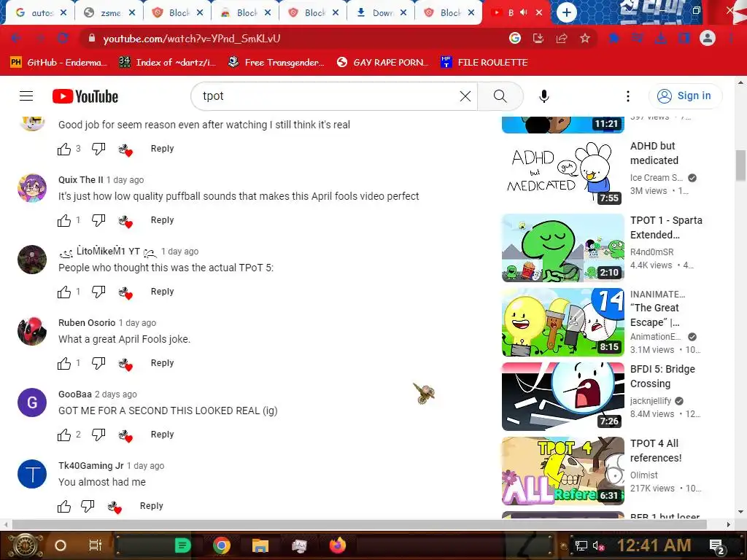This screenshot has width=747, height=560.
Task: View site information via the lock icon
Action: click(91, 38)
